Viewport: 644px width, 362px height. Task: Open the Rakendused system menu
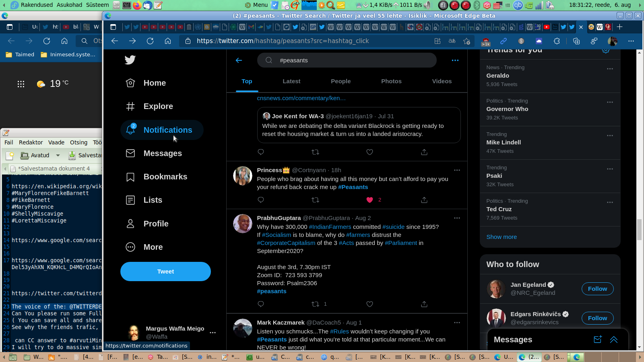click(37, 5)
